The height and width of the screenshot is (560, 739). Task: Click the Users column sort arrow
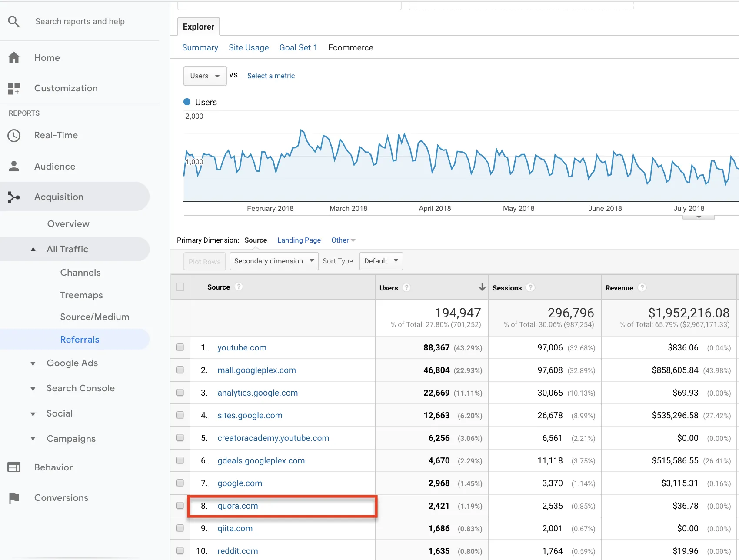482,287
